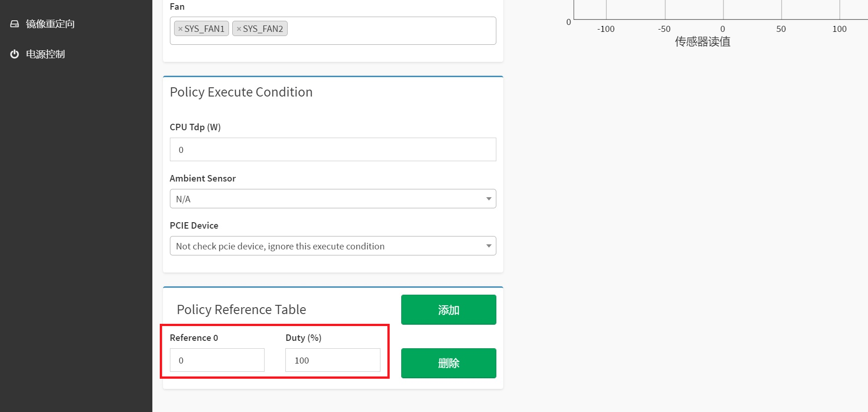Image resolution: width=868 pixels, height=412 pixels.
Task: Click the 50 tick label on chart axis
Action: point(781,29)
